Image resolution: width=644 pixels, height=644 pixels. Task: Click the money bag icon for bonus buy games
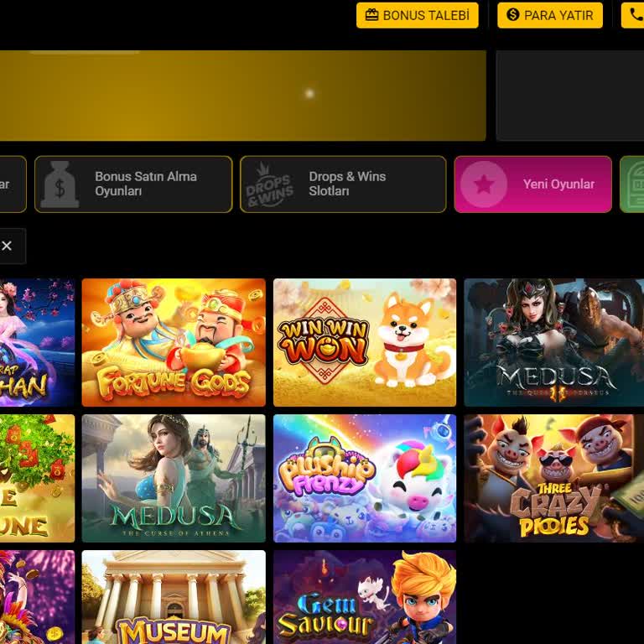[60, 184]
